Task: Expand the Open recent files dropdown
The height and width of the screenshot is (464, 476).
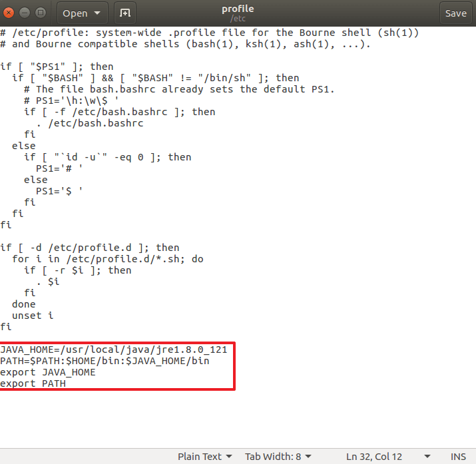Action: 98,13
